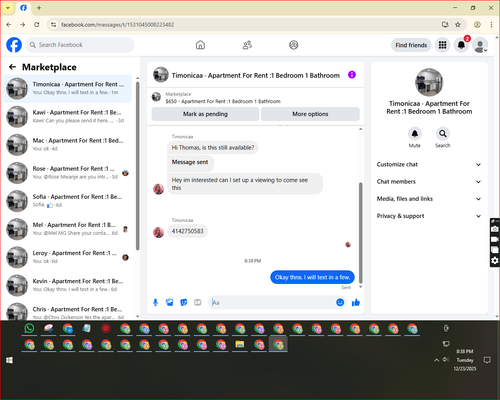Viewport: 500px width, 400px height.
Task: Search in conversation with magnifier icon
Action: click(x=443, y=134)
